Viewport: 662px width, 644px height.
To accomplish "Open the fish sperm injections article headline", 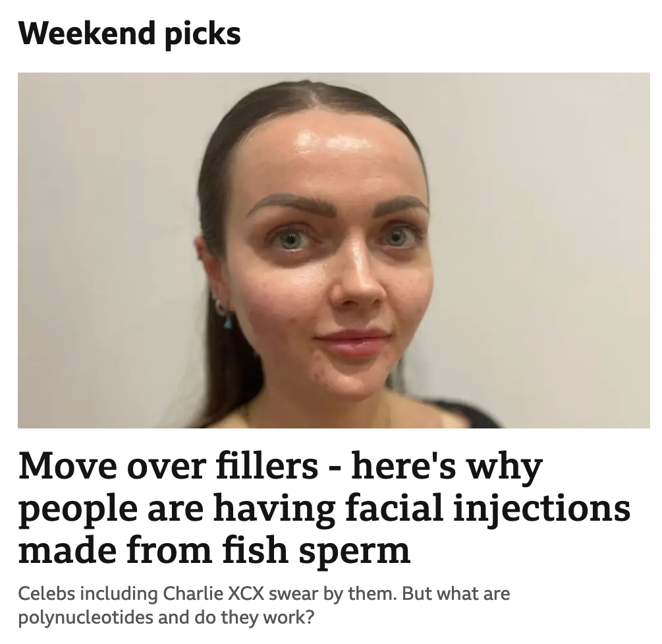I will (323, 508).
